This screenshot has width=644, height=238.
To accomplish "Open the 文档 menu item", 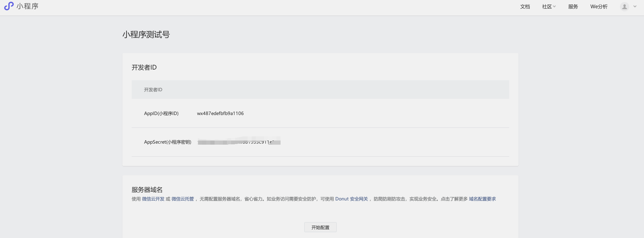I will (525, 7).
